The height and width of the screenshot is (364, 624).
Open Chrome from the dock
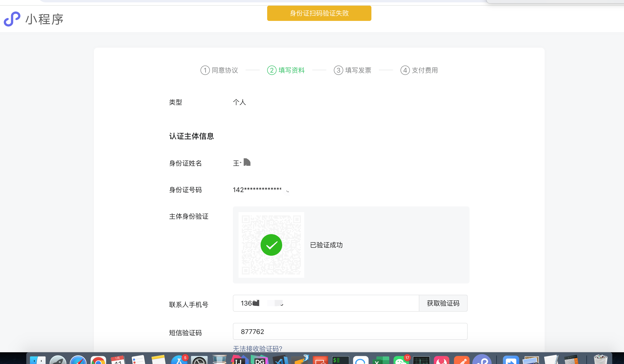[98, 360]
